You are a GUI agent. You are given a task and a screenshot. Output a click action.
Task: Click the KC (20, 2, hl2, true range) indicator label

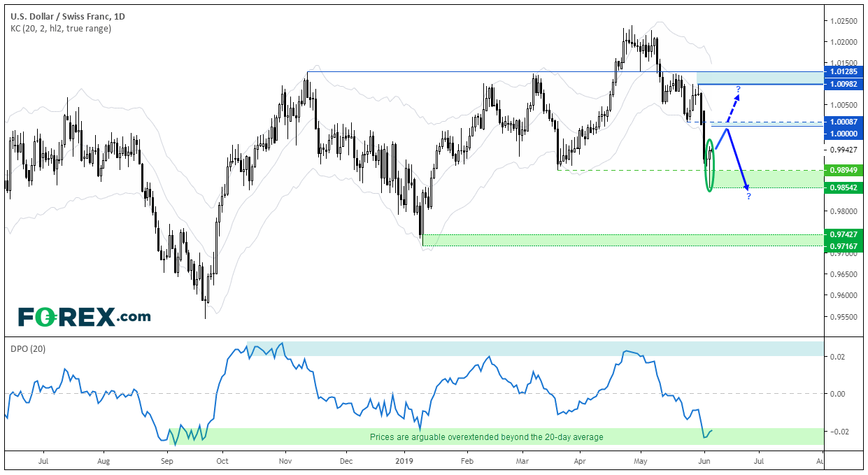(x=62, y=29)
